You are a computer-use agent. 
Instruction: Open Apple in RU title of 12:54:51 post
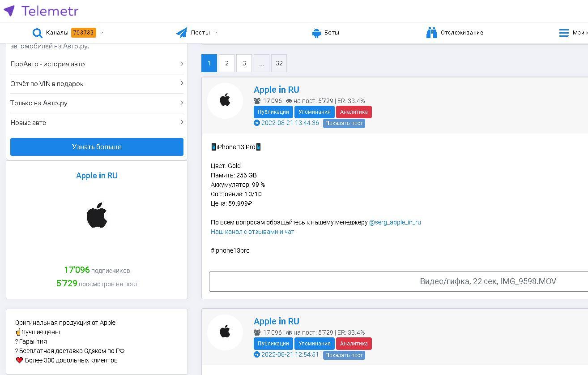(x=277, y=321)
